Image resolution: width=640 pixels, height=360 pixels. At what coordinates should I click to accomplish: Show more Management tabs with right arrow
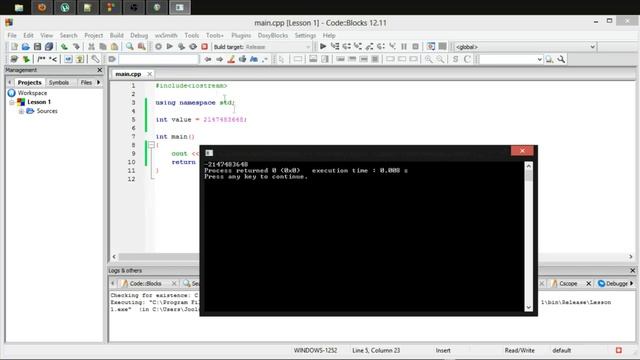point(98,82)
